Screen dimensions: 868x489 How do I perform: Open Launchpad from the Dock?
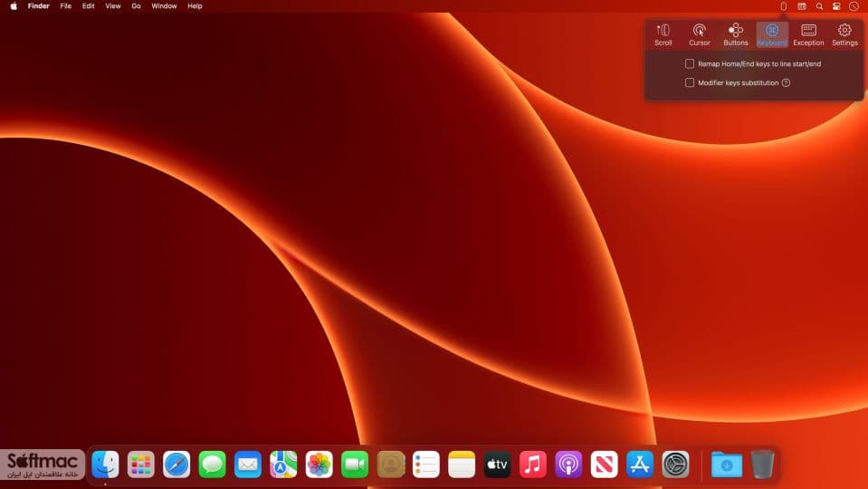point(140,464)
